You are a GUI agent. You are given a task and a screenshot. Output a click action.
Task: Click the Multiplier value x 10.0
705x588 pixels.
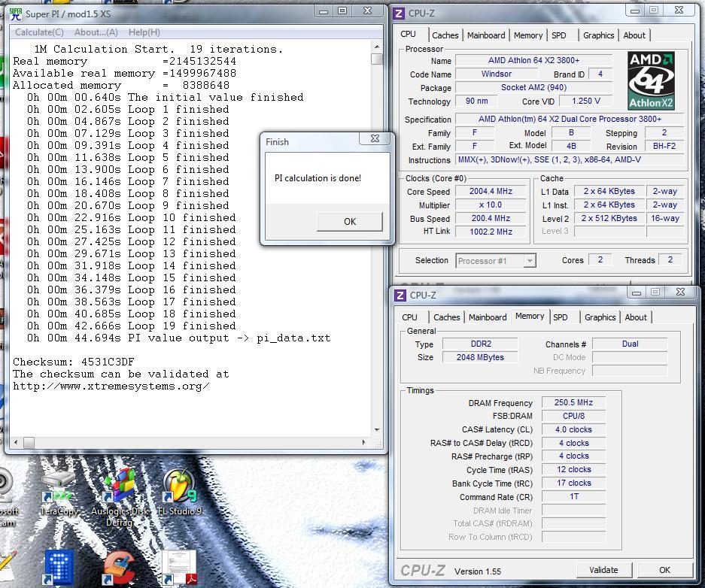coord(491,205)
